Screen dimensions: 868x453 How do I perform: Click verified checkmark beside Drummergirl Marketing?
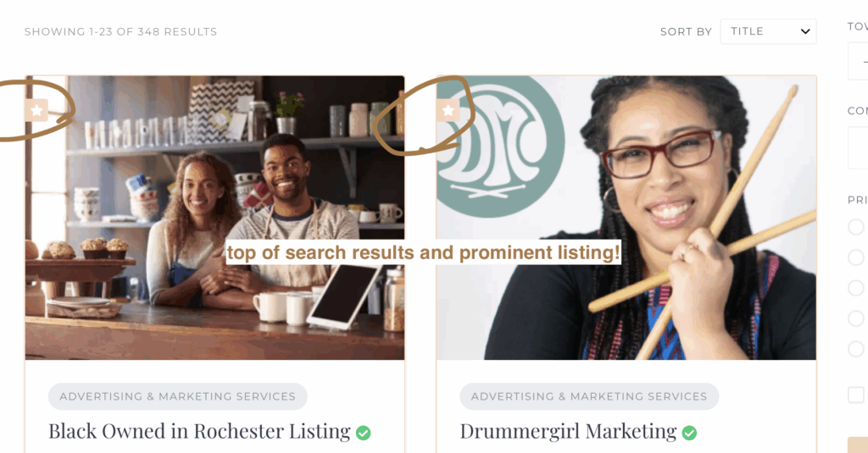pyautogui.click(x=689, y=433)
